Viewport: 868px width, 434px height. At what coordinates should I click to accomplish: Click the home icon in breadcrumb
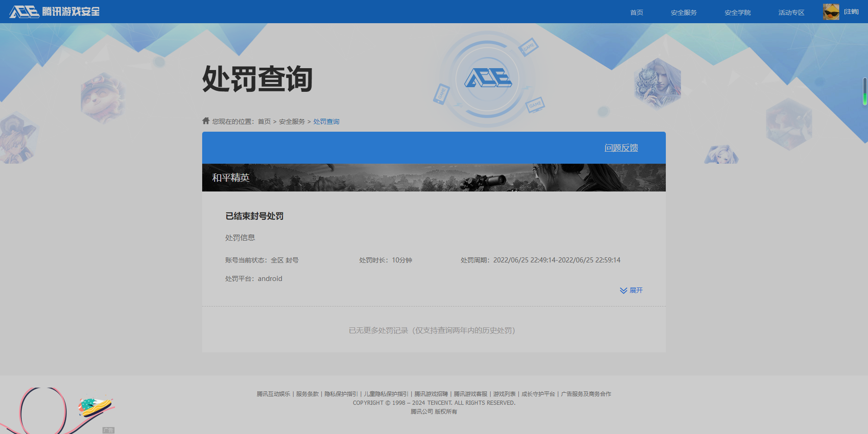tap(206, 121)
